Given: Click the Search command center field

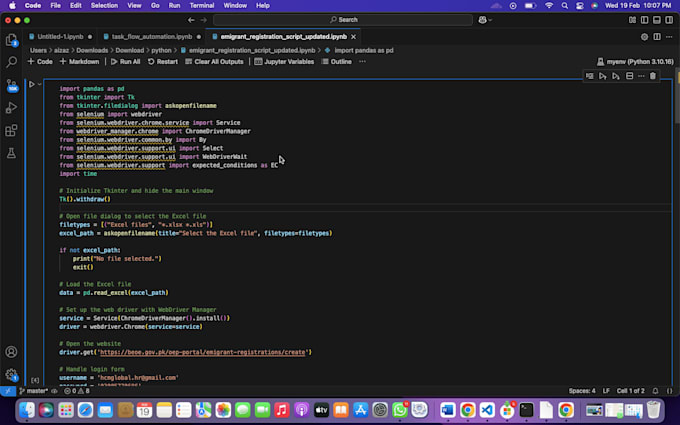Looking at the screenshot, I should tap(343, 20).
